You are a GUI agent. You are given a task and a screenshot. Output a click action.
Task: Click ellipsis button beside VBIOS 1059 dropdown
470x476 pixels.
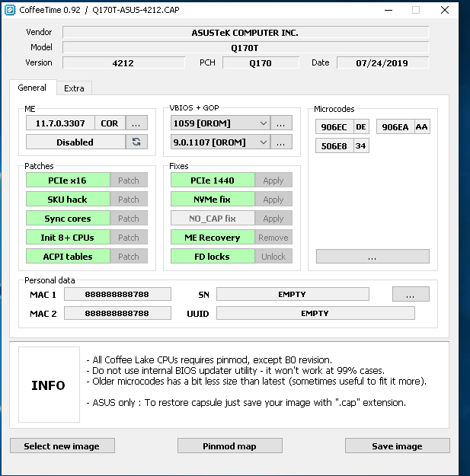(281, 123)
